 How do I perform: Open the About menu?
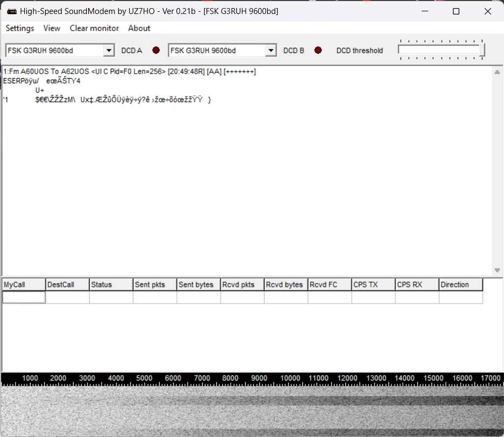[x=139, y=29]
